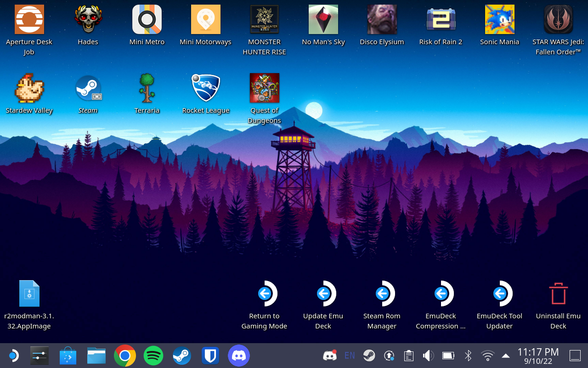
Task: Open the pinned Steam taskbar icon
Action: [182, 356]
